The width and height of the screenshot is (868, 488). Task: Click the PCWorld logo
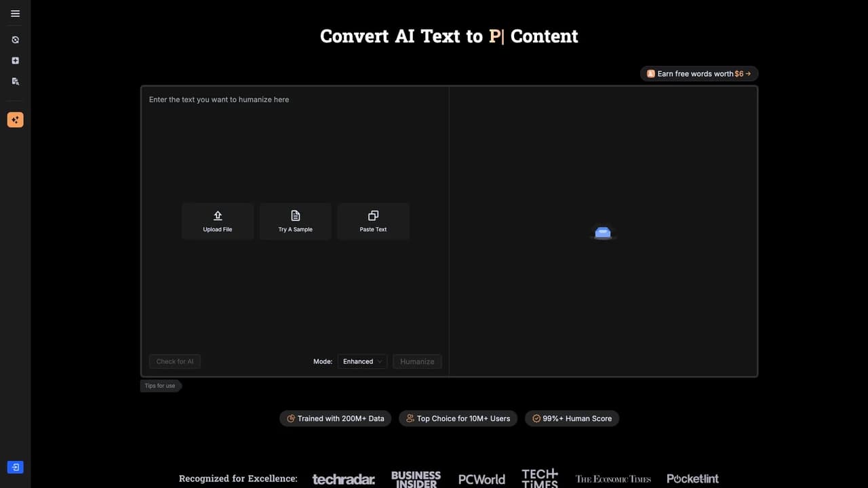(x=481, y=479)
